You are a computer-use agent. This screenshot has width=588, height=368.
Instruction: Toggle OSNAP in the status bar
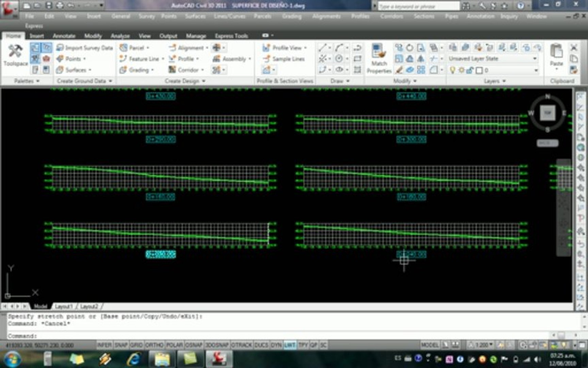tap(194, 345)
